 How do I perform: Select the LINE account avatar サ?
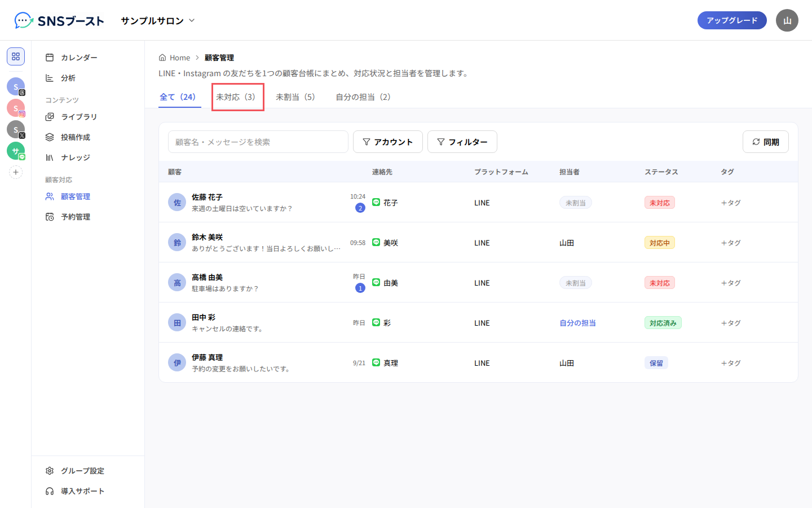[16, 151]
